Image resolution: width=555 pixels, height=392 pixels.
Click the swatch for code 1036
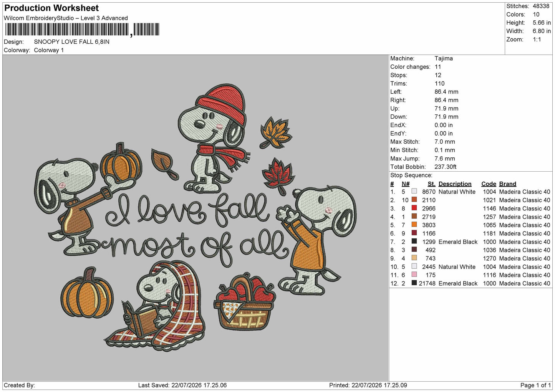[x=414, y=250]
